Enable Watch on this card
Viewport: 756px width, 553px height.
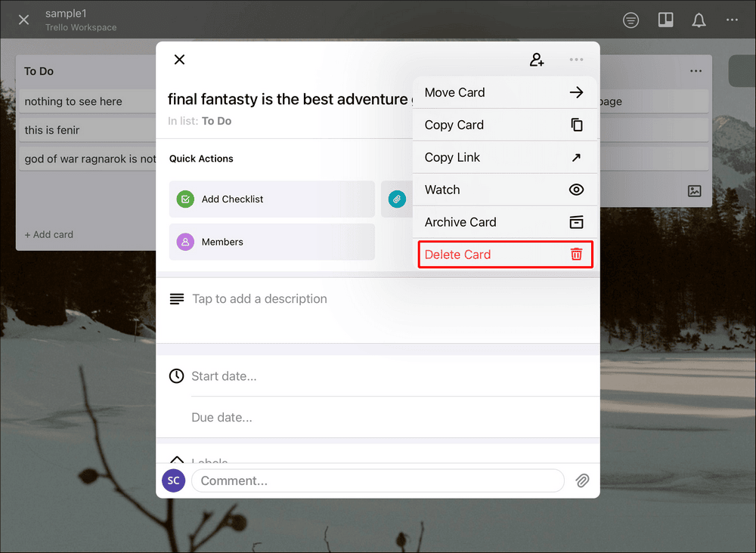click(442, 190)
